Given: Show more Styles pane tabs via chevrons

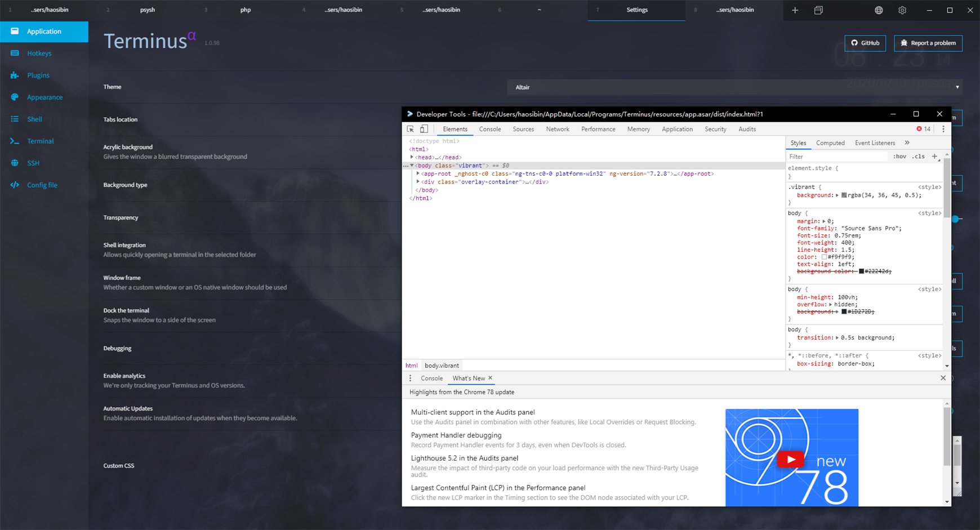Looking at the screenshot, I should [x=907, y=143].
